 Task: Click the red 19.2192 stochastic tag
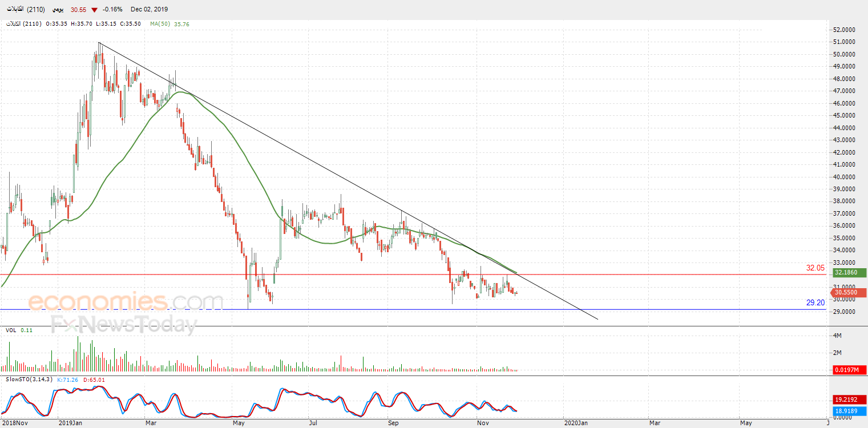850,400
